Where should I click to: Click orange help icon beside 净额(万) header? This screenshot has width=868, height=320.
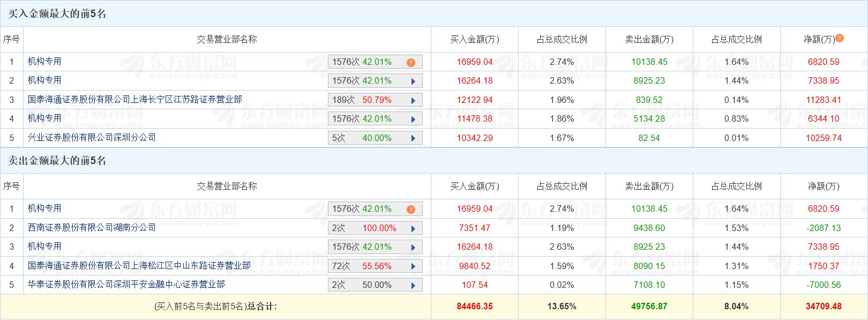840,38
